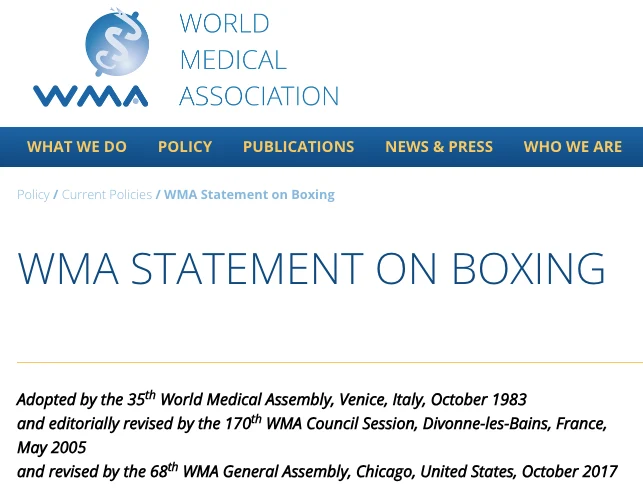The image size is (643, 501).
Task: Open the Who We Are menu
Action: click(572, 146)
